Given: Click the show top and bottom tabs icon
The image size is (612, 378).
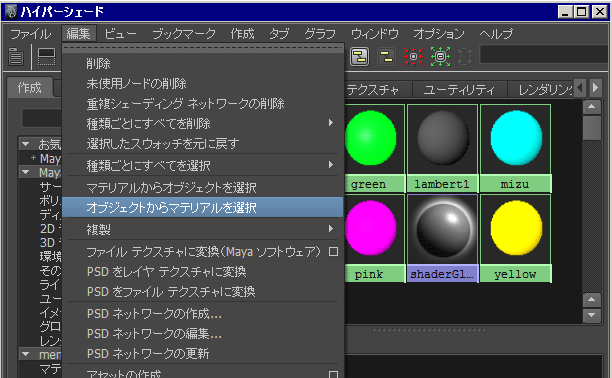Looking at the screenshot, I should [x=46, y=57].
